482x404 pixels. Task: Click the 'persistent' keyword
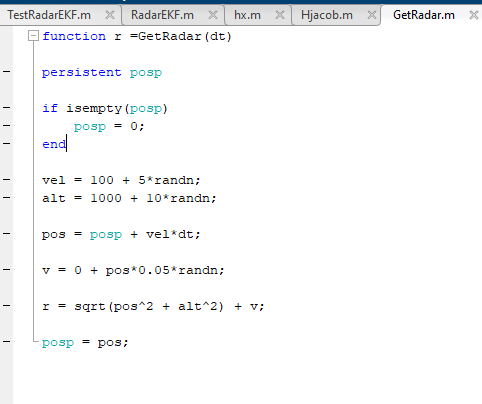[x=82, y=72]
